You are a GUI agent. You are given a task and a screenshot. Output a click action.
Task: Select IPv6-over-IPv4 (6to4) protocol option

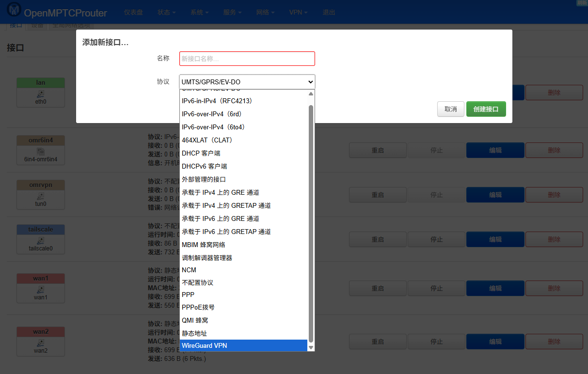click(x=243, y=127)
